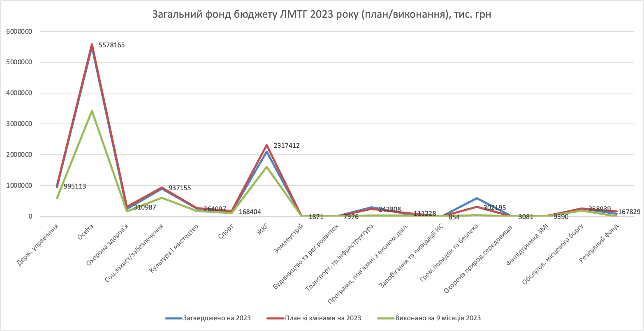Screen dimensions: 644x331
Task: Select category label 'Освіта'
Action: click(86, 233)
